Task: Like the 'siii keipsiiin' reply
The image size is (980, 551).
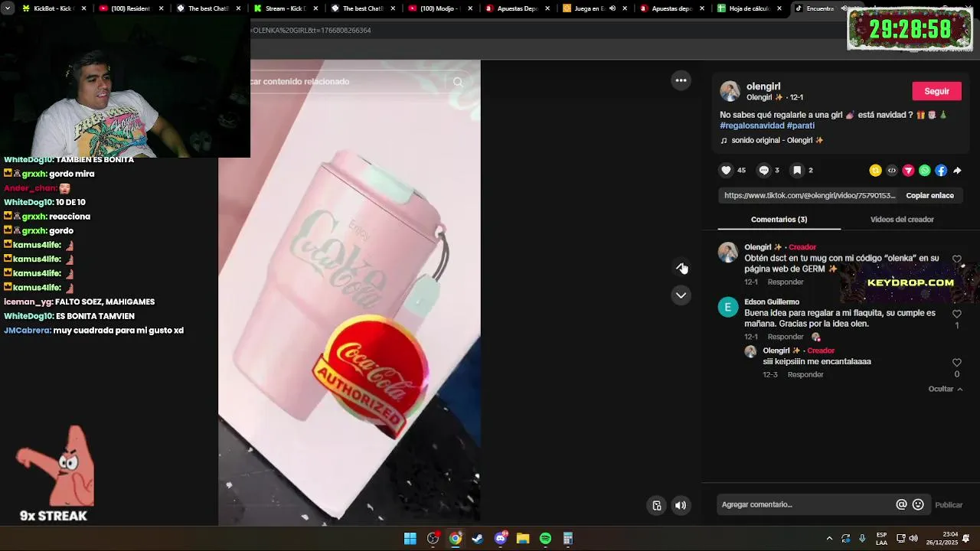Action: pyautogui.click(x=956, y=363)
